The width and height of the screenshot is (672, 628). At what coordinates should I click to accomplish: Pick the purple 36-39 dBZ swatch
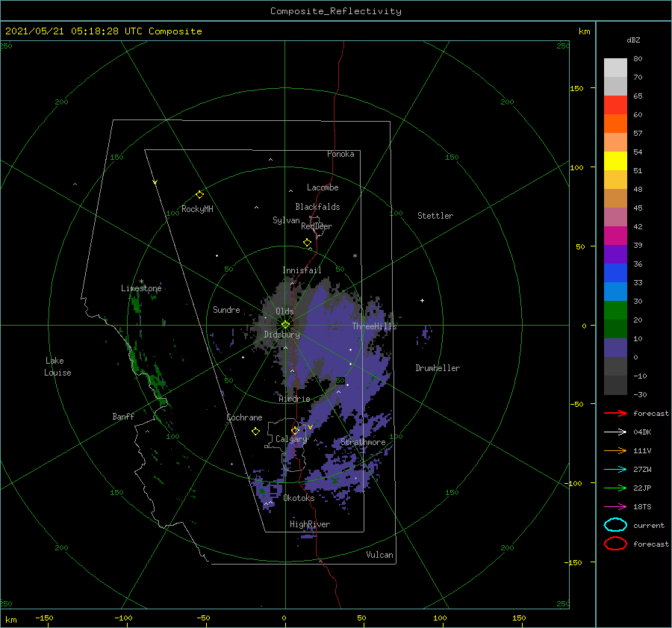coord(615,255)
